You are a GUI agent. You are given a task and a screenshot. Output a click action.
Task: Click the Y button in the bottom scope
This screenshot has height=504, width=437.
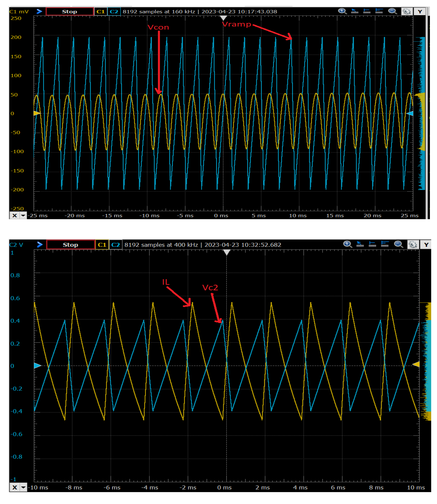426,245
